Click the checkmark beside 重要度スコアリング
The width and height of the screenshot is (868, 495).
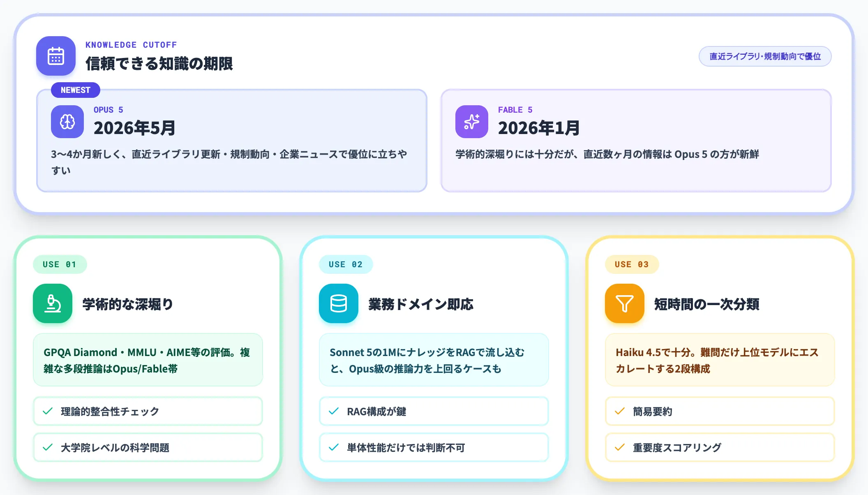click(620, 447)
